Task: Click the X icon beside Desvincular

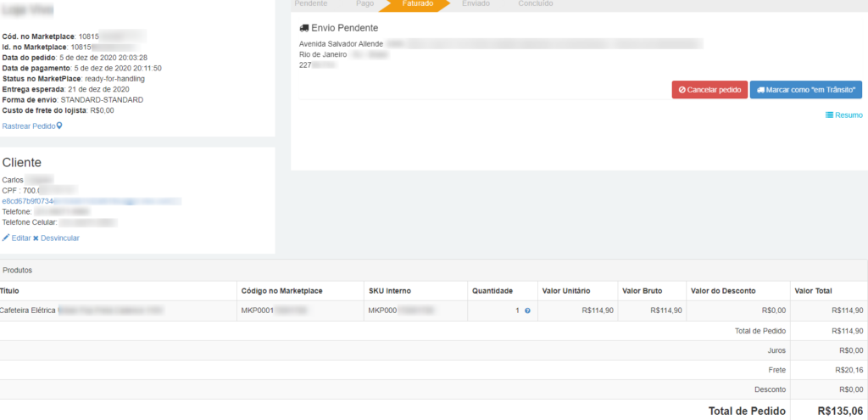Action: point(36,238)
